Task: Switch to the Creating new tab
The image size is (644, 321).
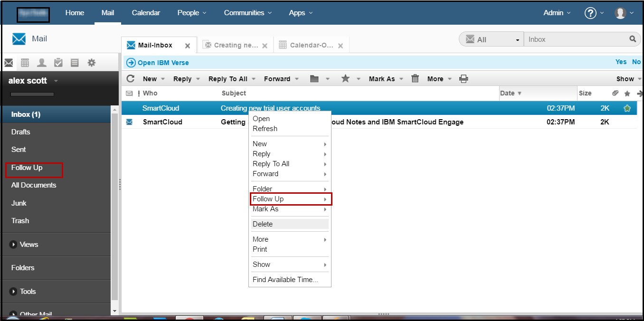Action: [x=236, y=45]
